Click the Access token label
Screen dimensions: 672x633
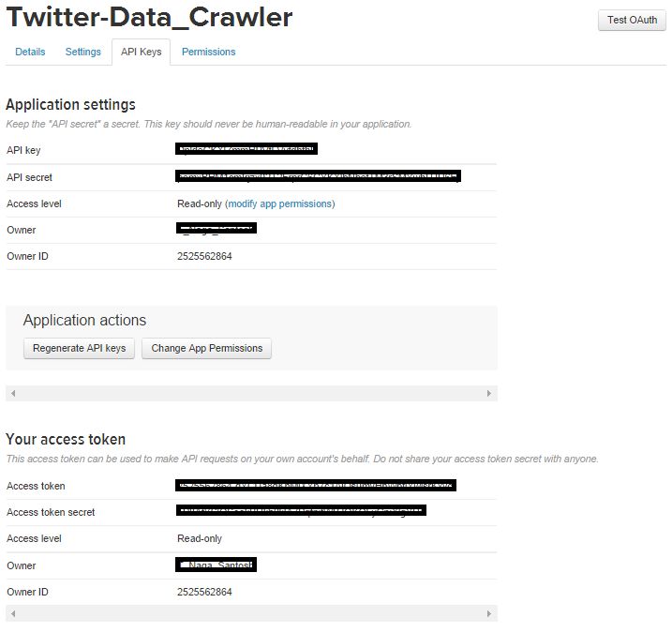pyautogui.click(x=36, y=487)
